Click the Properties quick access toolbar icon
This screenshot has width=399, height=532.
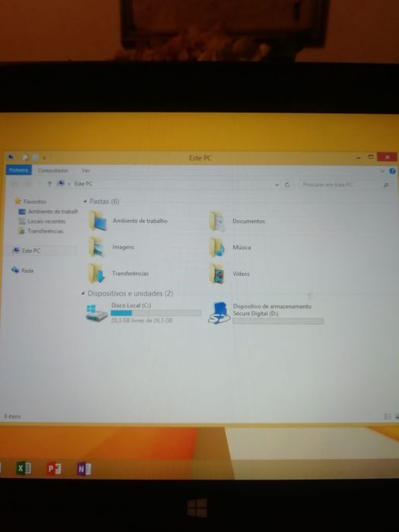tap(25, 157)
